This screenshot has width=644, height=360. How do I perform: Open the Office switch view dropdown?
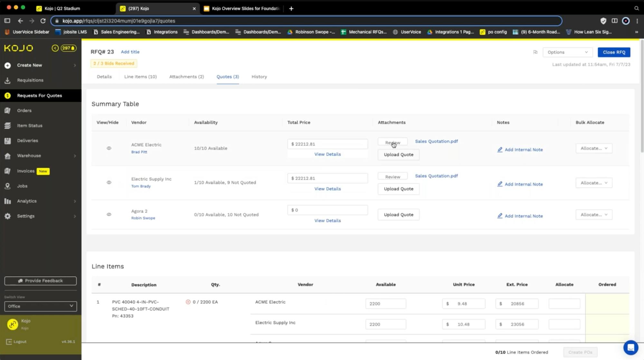[x=41, y=306]
